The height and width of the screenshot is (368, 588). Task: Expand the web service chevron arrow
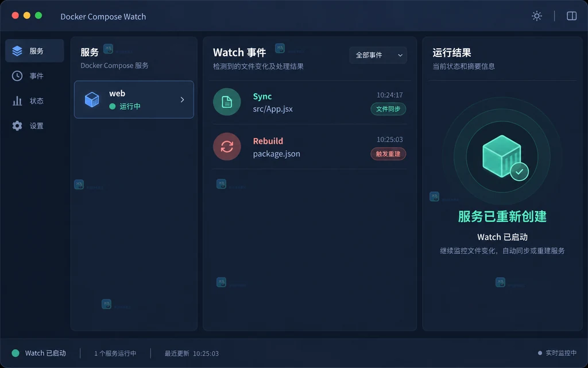[182, 99]
